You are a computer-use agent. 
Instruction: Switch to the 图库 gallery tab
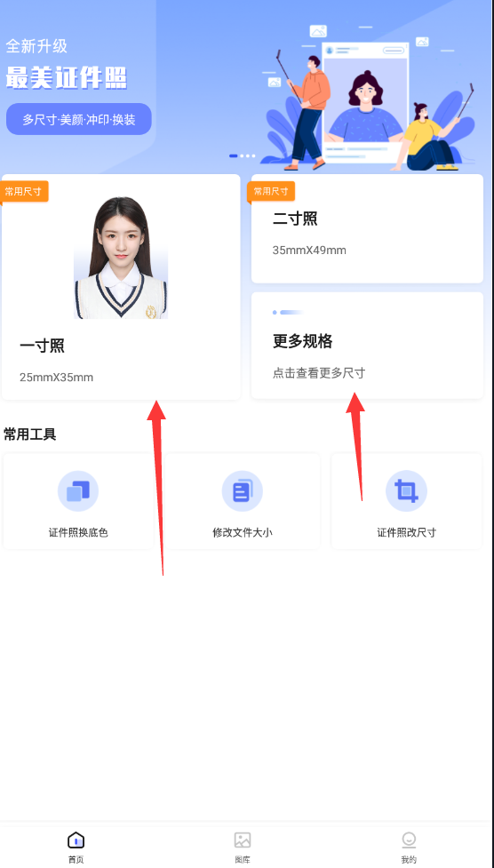click(x=243, y=848)
